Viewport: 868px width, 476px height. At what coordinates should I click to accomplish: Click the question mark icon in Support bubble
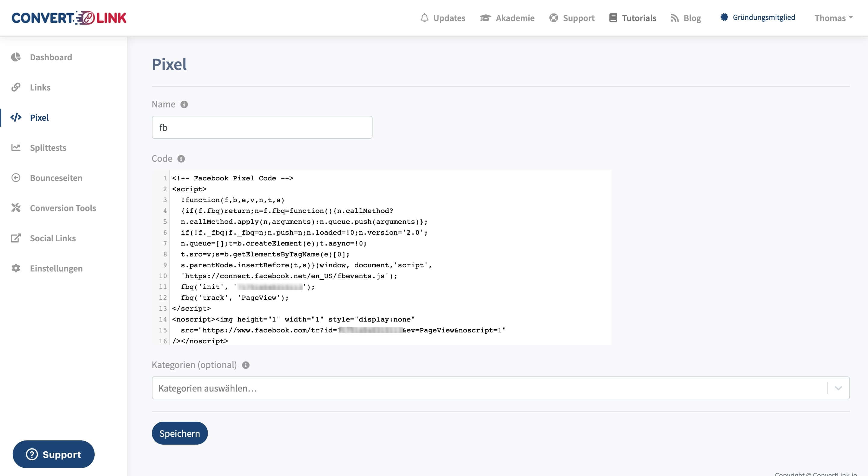pos(32,454)
